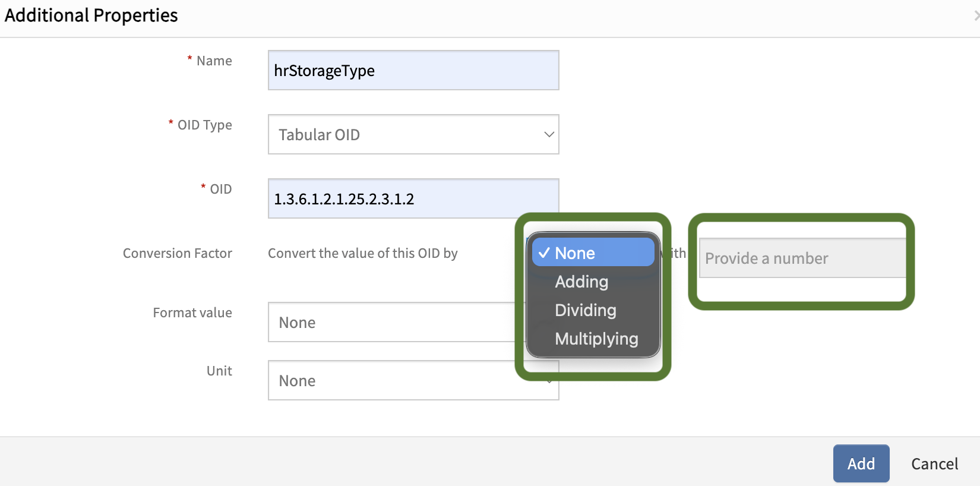Click the Unit field label
The width and height of the screenshot is (980, 486).
(x=219, y=371)
